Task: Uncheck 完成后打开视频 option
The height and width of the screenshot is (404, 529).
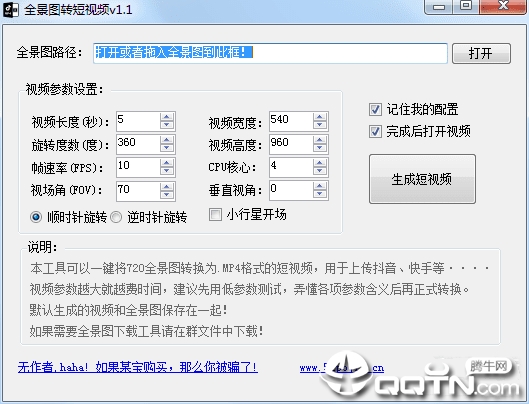Action: [375, 132]
